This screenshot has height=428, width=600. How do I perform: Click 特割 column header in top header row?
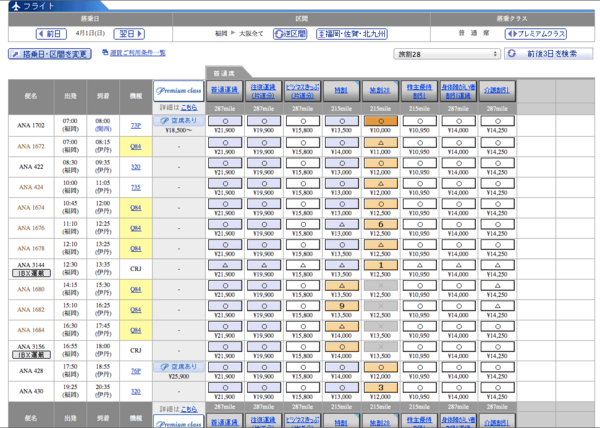coord(341,90)
